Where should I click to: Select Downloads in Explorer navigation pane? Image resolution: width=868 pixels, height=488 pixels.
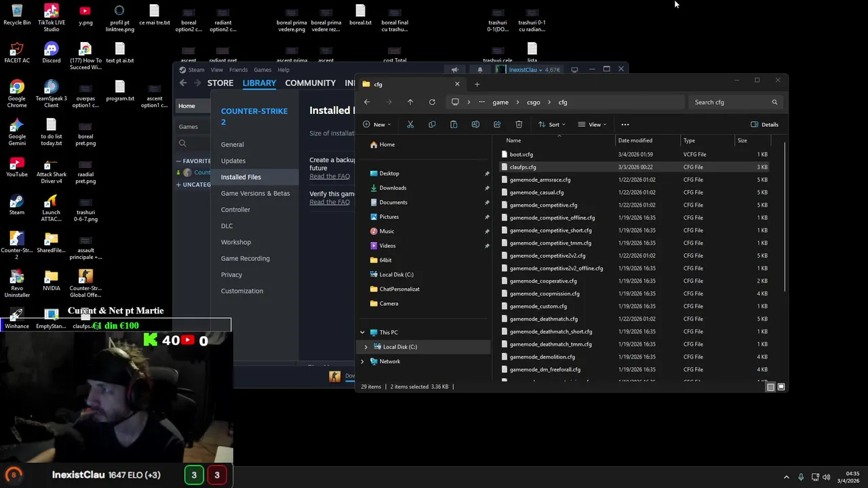pos(393,188)
